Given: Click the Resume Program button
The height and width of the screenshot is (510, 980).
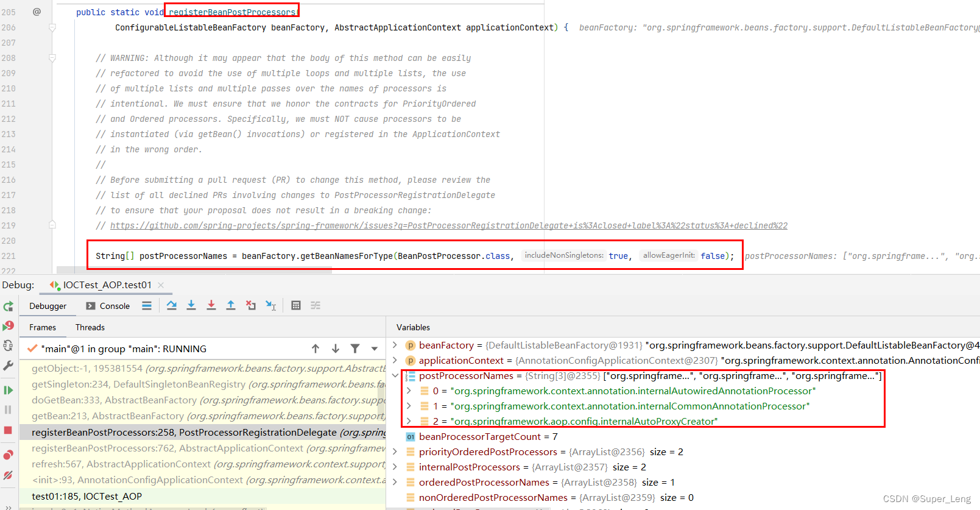Looking at the screenshot, I should point(8,390).
